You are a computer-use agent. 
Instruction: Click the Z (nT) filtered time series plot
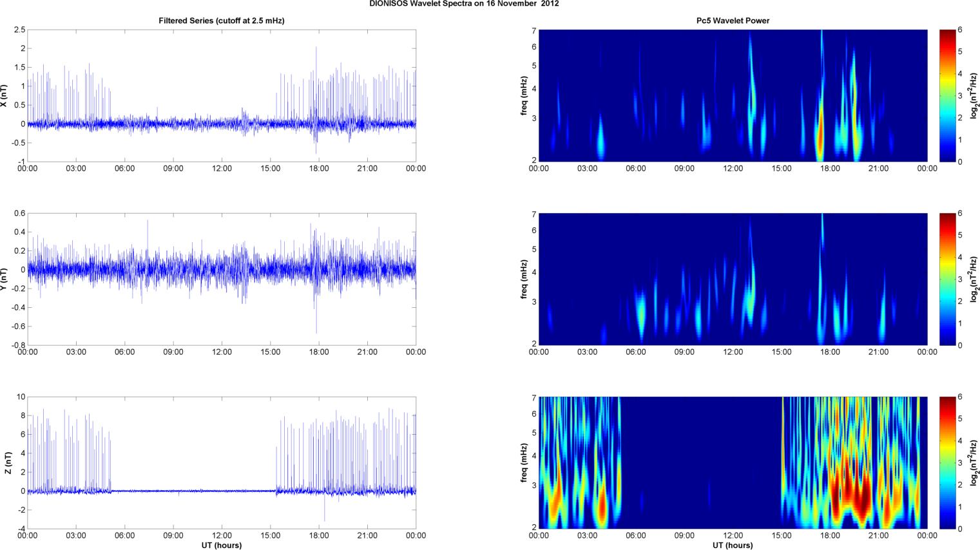click(x=222, y=462)
